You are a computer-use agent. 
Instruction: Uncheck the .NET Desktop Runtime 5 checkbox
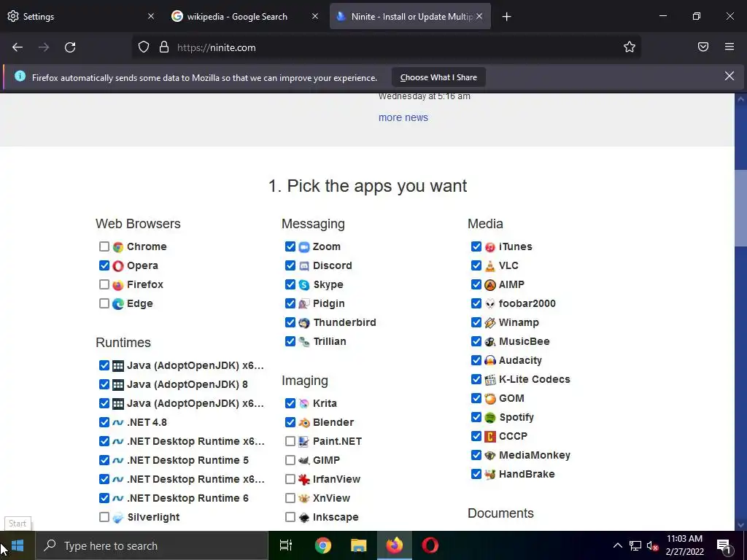tap(104, 460)
